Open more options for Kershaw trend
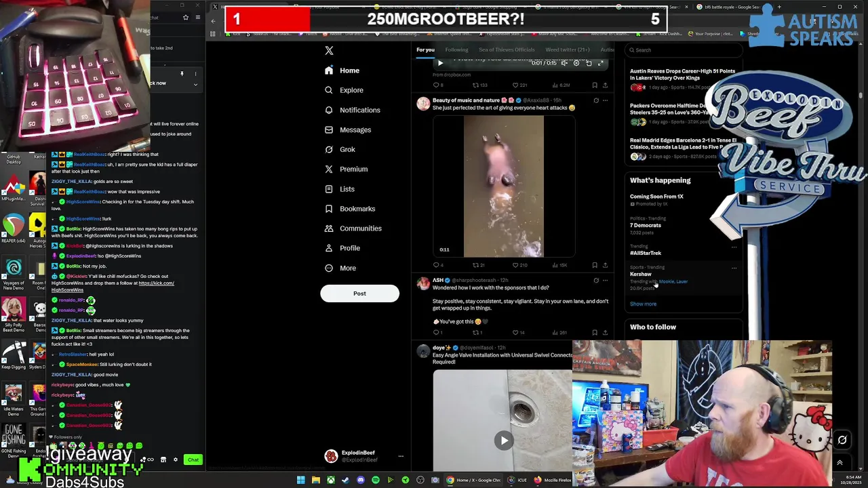Viewport: 868px width, 488px height. pyautogui.click(x=734, y=268)
